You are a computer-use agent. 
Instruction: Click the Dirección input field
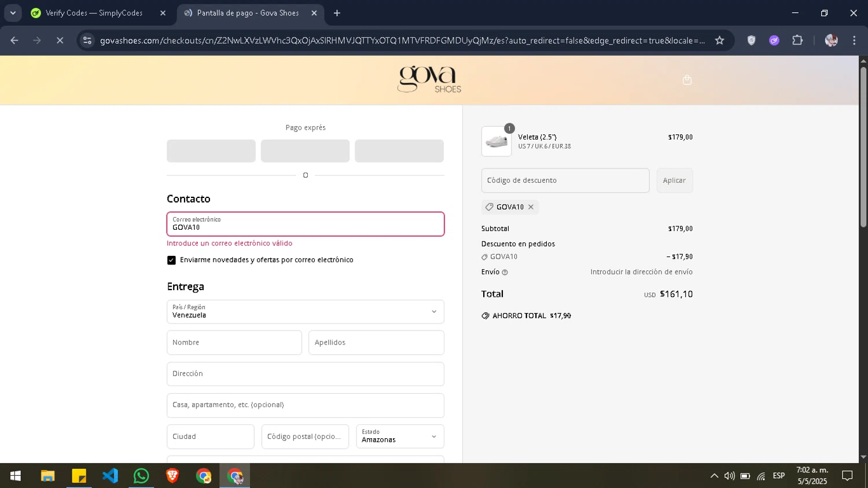(x=306, y=374)
